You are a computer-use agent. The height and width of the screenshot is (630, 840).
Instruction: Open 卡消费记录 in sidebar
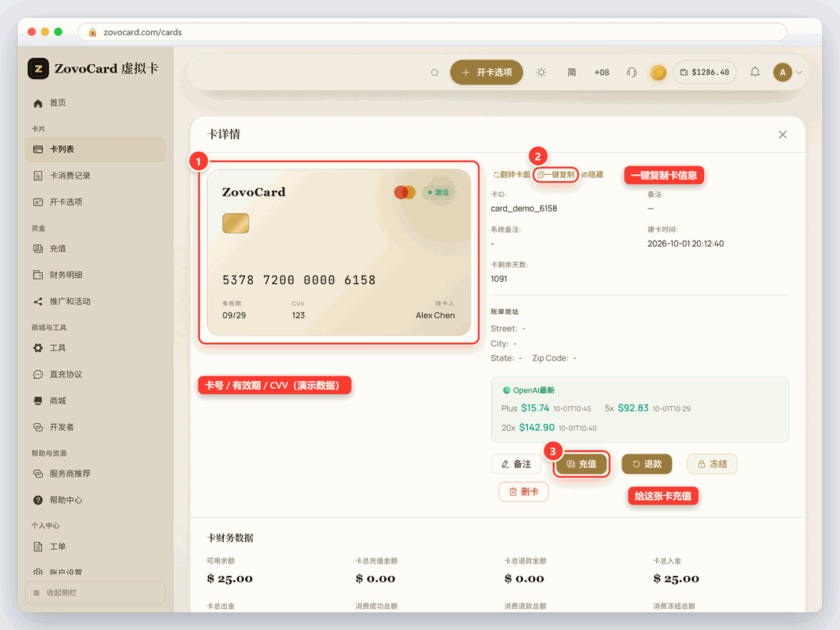[x=95, y=176]
